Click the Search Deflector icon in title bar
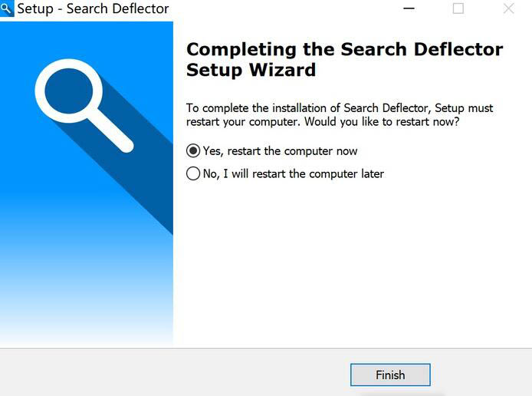 pyautogui.click(x=8, y=9)
